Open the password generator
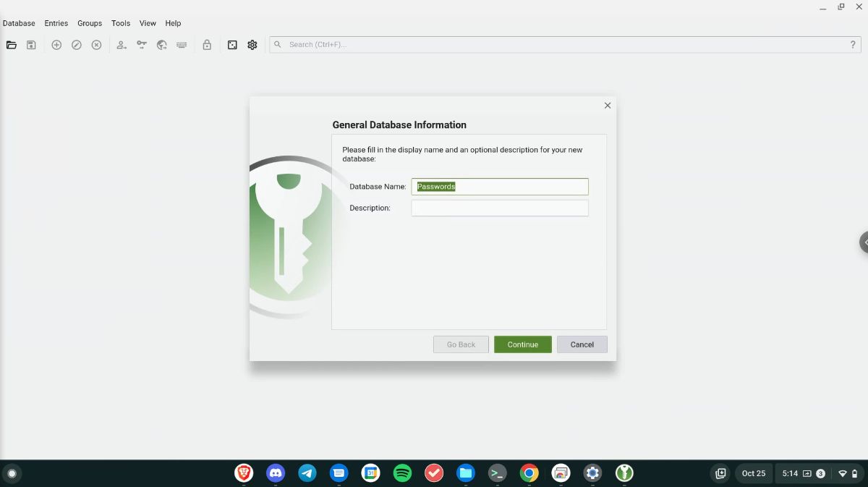 [231, 44]
